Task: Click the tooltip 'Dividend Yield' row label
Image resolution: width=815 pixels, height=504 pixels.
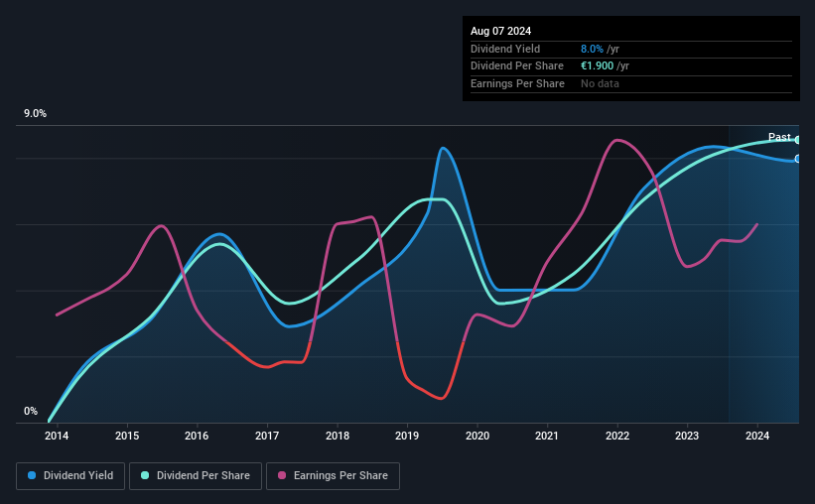Action: (505, 49)
